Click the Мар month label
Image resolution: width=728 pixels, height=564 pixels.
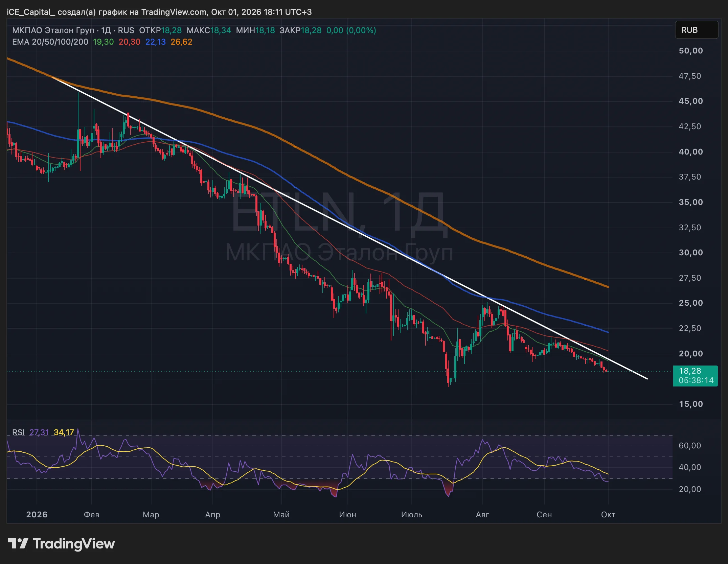coord(151,515)
